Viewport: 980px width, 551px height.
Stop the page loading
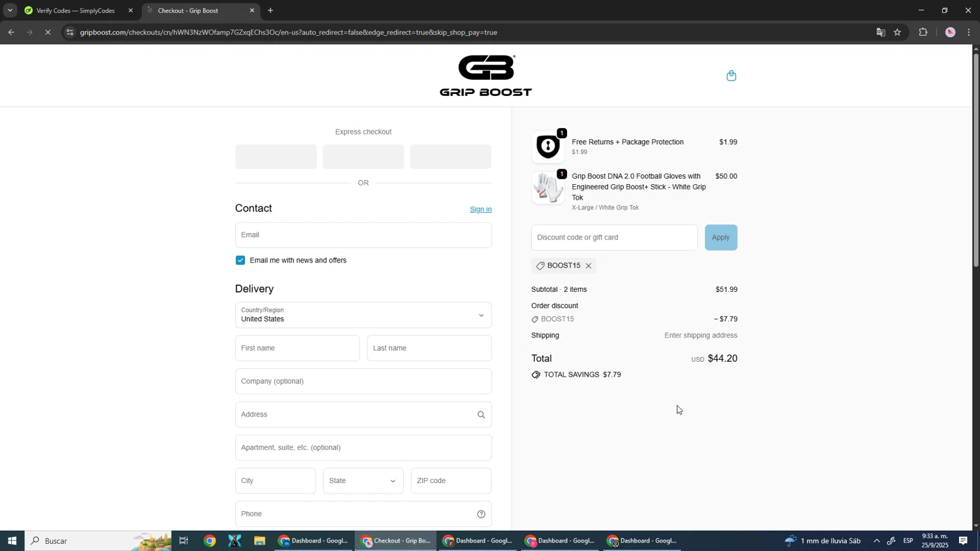point(48,32)
